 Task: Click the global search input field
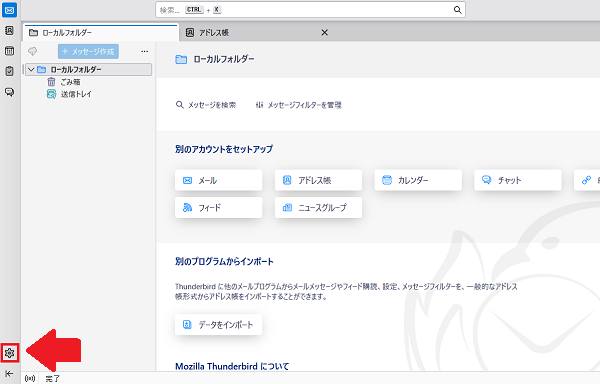[x=310, y=10]
